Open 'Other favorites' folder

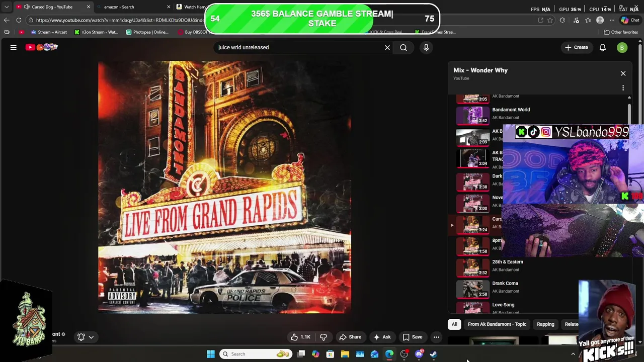tap(621, 32)
